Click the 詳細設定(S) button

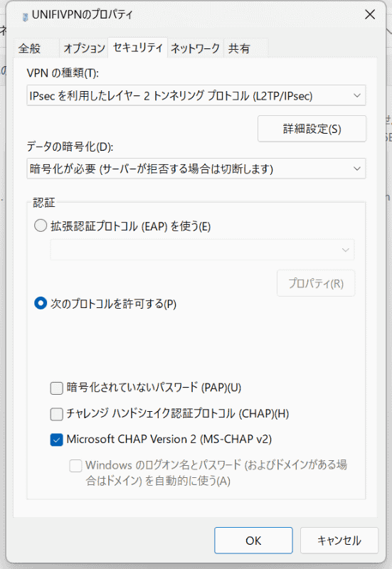(x=312, y=129)
